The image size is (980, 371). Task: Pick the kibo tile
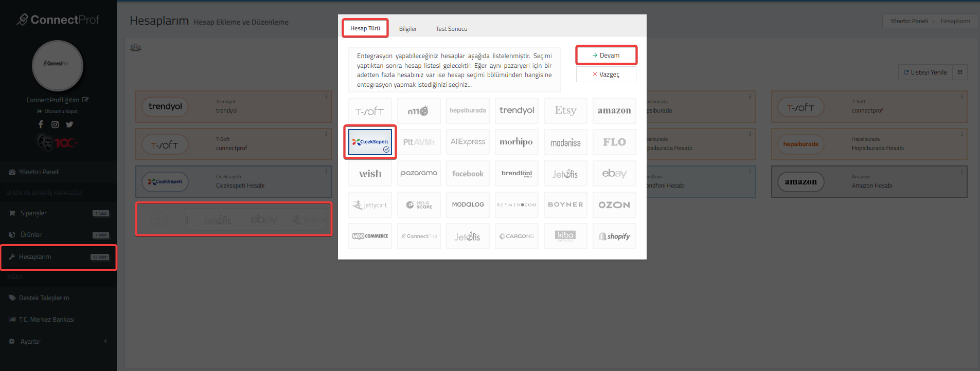coord(565,236)
